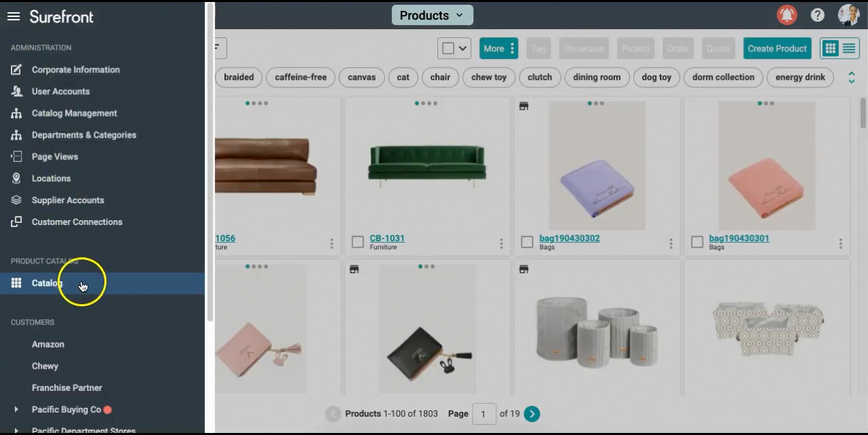868x435 pixels.
Task: Open the Products dropdown in header
Action: (432, 15)
